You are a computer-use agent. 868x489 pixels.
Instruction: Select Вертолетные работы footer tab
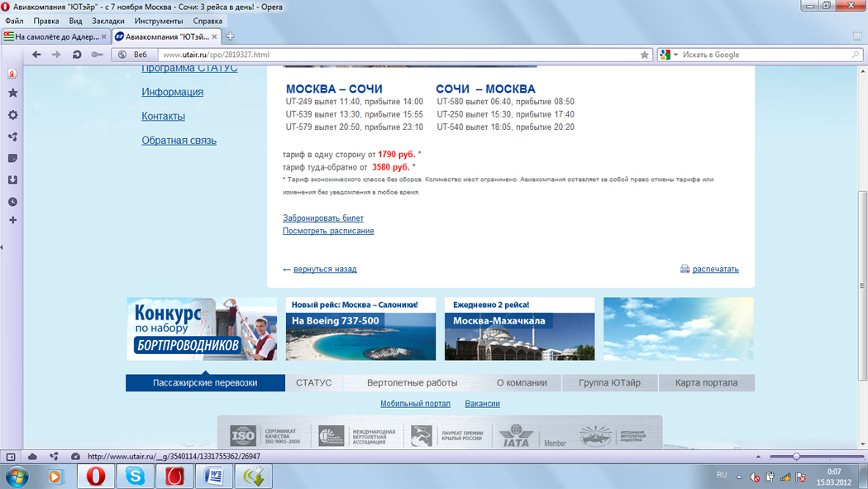coord(412,382)
